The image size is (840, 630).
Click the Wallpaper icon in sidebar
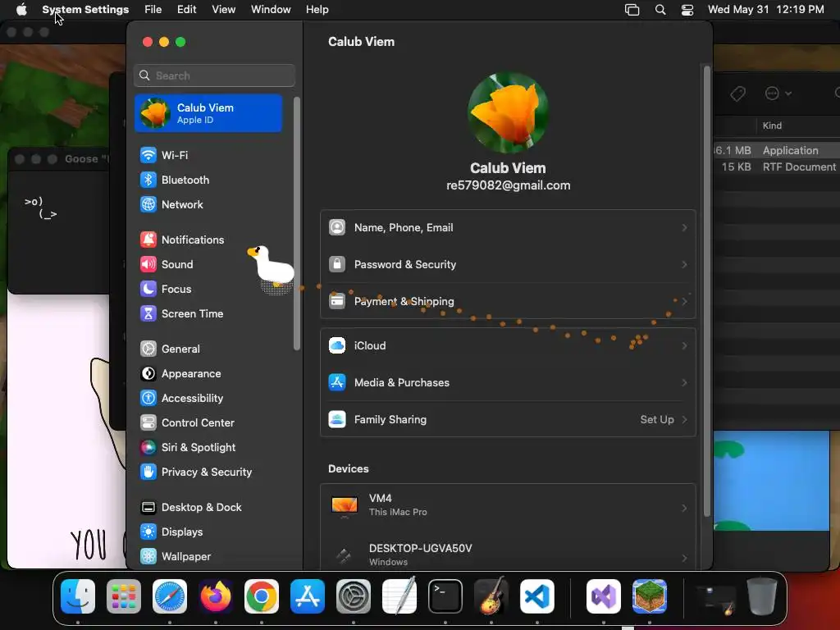pyautogui.click(x=148, y=557)
